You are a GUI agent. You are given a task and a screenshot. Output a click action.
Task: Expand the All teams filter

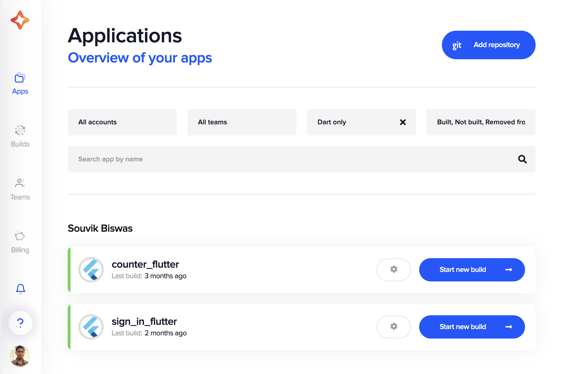(x=242, y=122)
